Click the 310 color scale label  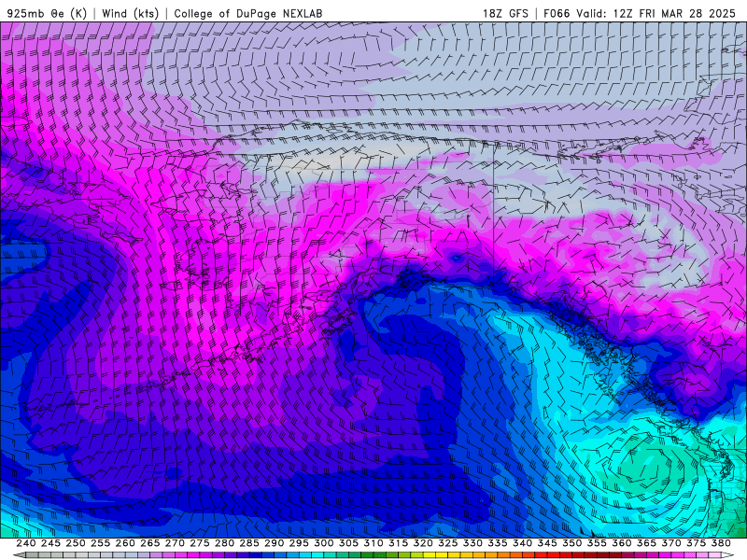pos(373,543)
